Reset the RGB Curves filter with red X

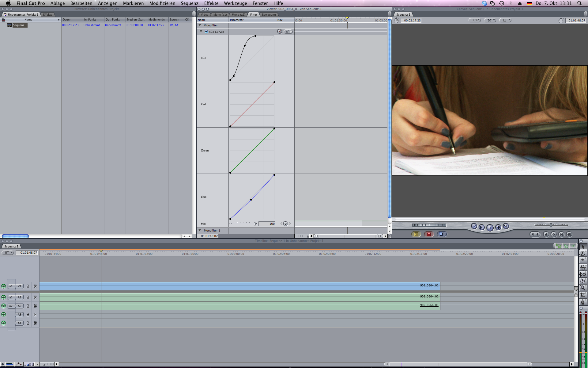point(280,32)
